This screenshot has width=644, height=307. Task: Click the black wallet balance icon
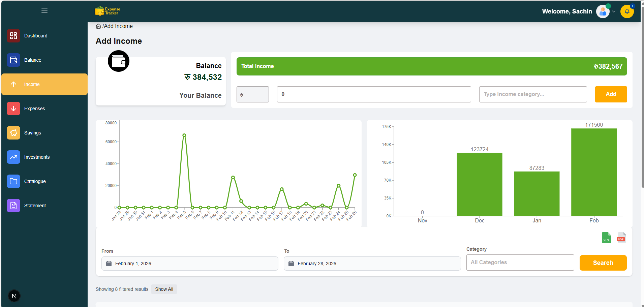click(x=119, y=61)
